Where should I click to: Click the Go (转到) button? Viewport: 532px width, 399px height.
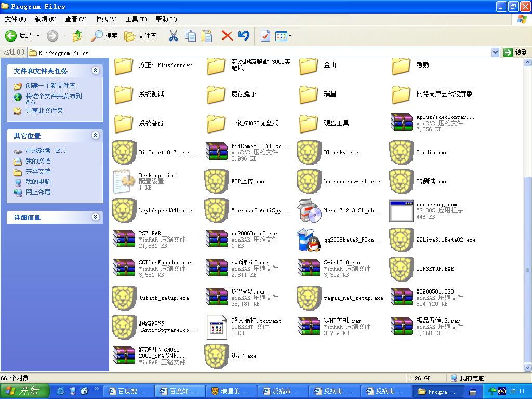pos(516,52)
